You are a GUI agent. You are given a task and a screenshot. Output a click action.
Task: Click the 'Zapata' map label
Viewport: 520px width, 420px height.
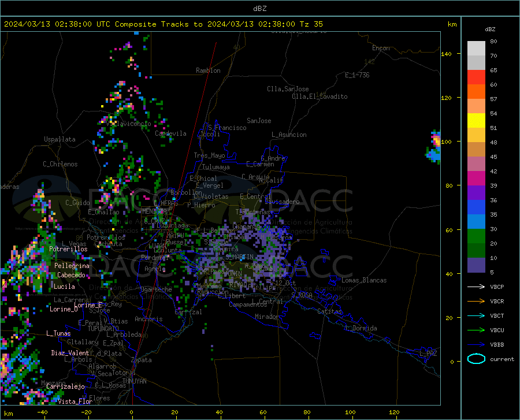[x=142, y=360]
